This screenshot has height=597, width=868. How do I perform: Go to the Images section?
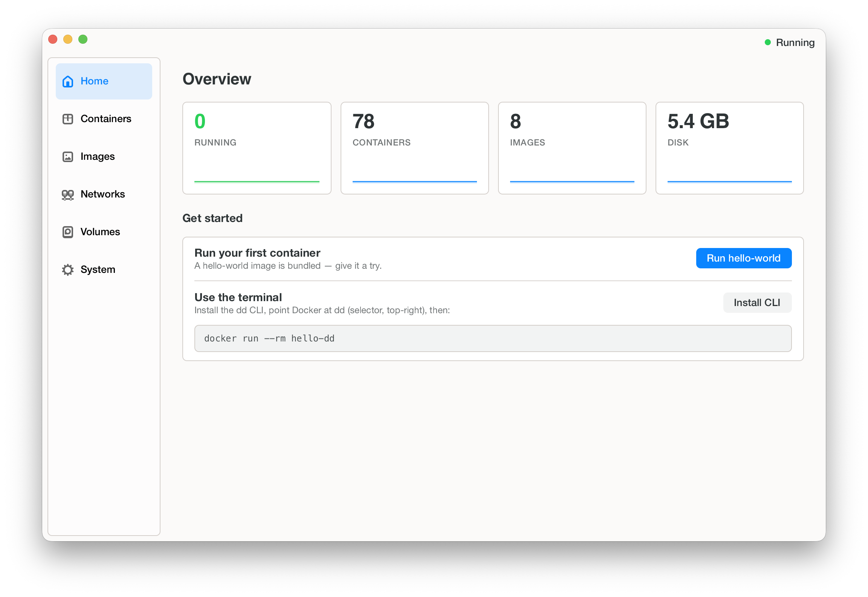click(x=104, y=156)
